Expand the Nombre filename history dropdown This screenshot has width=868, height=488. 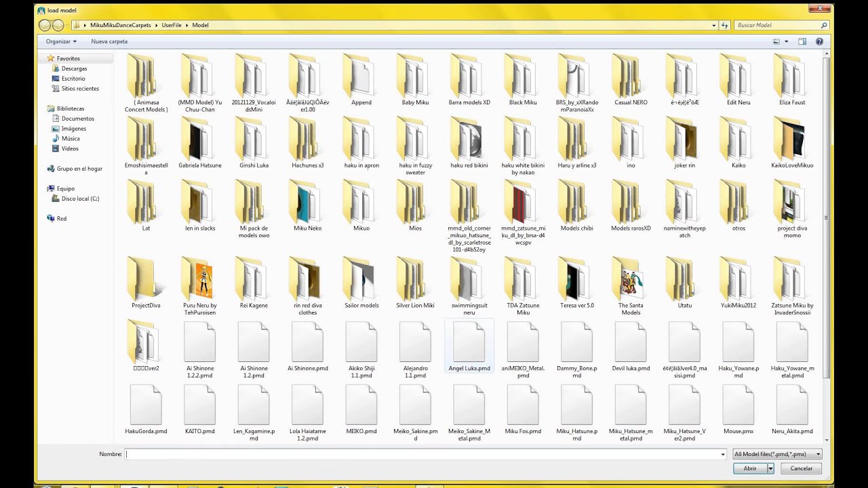[722, 454]
